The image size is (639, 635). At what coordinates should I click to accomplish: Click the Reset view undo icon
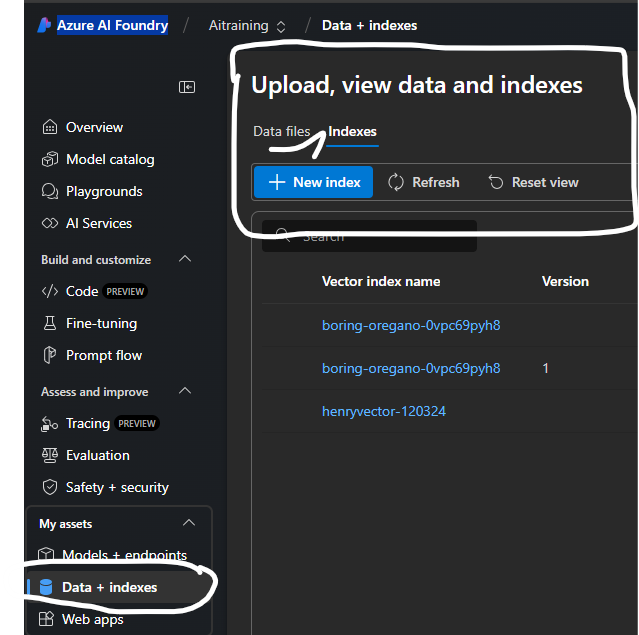pyautogui.click(x=496, y=182)
